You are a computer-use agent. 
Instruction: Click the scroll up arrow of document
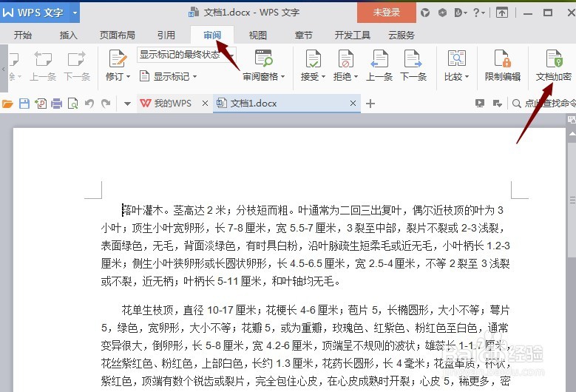[572, 134]
